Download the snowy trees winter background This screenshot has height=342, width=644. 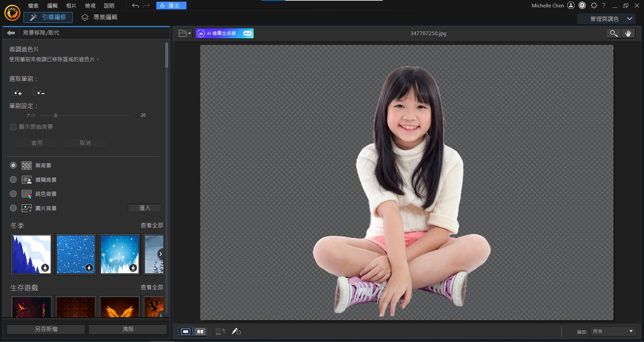[x=133, y=268]
